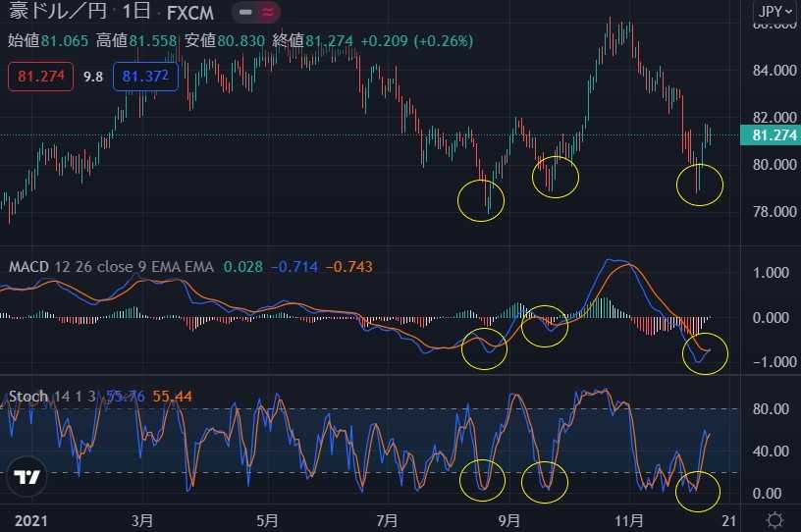This screenshot has width=801, height=532.
Task: Select the 1日 timeframe label
Action: [135, 11]
